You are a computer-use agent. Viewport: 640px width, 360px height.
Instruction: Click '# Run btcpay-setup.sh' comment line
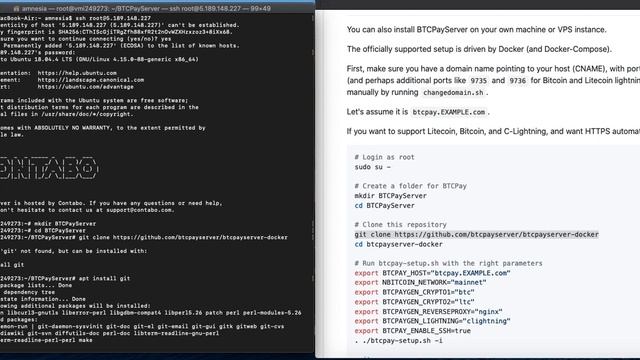(x=449, y=264)
